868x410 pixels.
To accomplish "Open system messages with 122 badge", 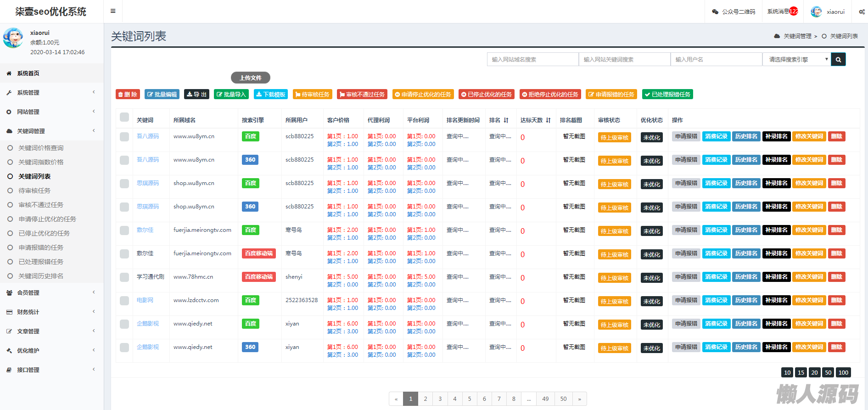I will pos(783,11).
